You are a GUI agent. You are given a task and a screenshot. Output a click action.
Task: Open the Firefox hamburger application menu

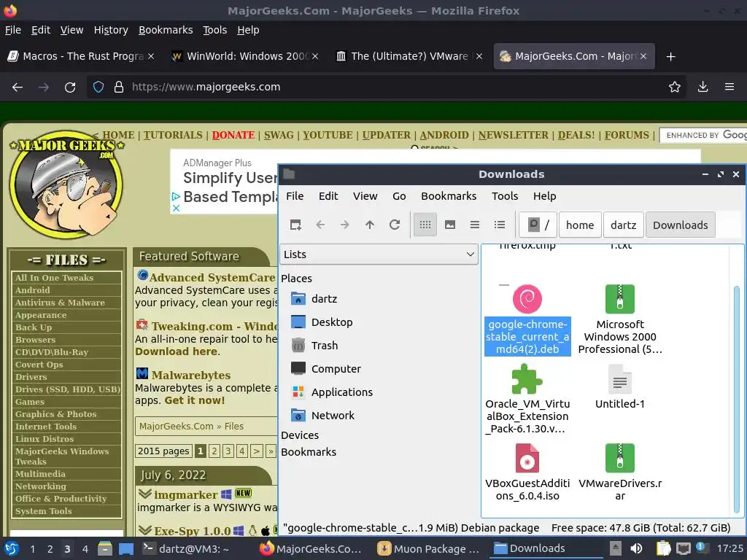click(x=729, y=87)
